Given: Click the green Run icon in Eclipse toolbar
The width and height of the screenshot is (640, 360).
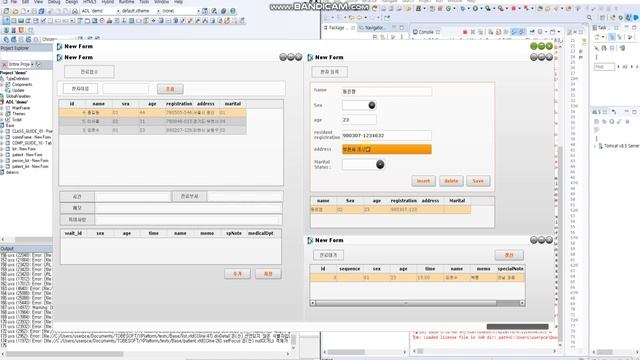Looking at the screenshot, I should [476, 8].
